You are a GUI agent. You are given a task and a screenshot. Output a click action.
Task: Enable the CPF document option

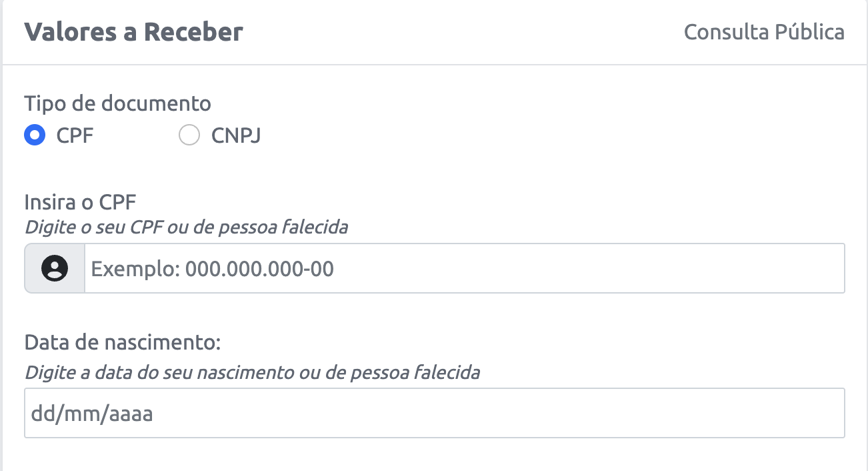35,135
